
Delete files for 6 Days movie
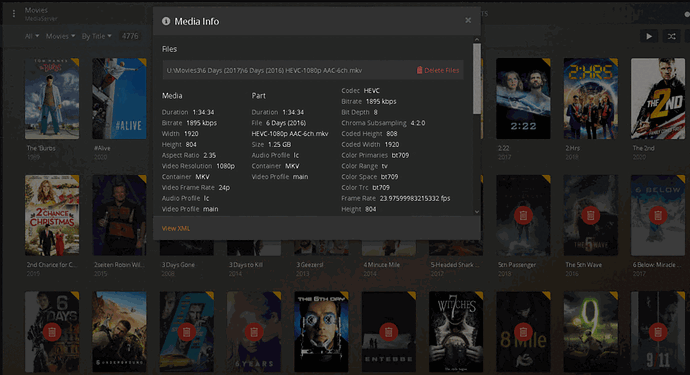coord(437,70)
